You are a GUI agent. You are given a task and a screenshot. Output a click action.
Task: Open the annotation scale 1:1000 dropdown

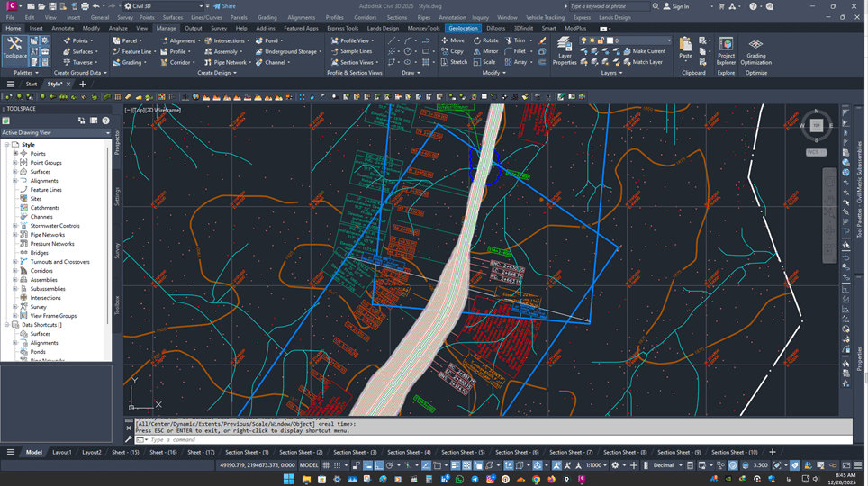click(597, 465)
